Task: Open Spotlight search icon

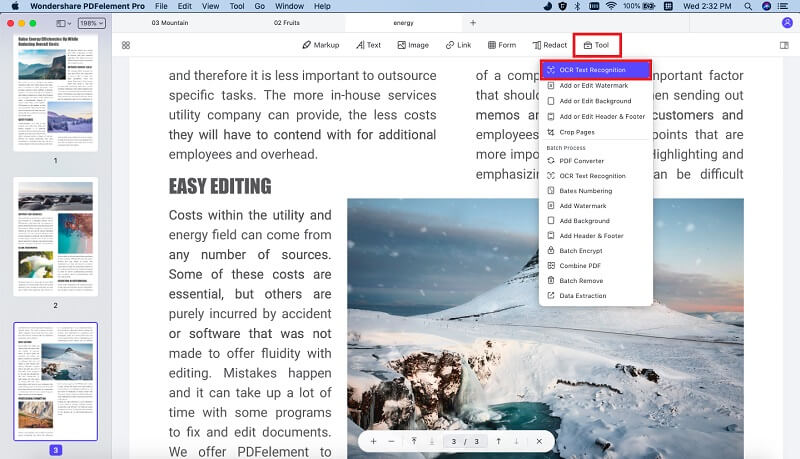Action: tap(748, 6)
